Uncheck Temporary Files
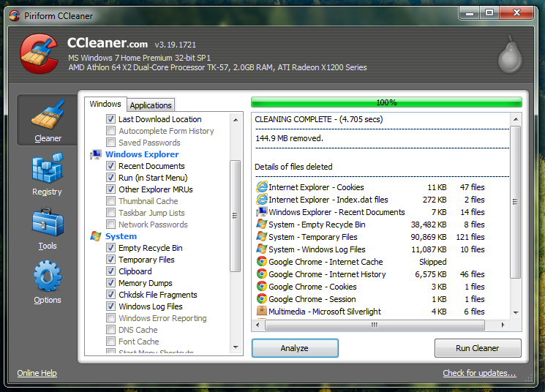545x392 pixels. (110, 260)
